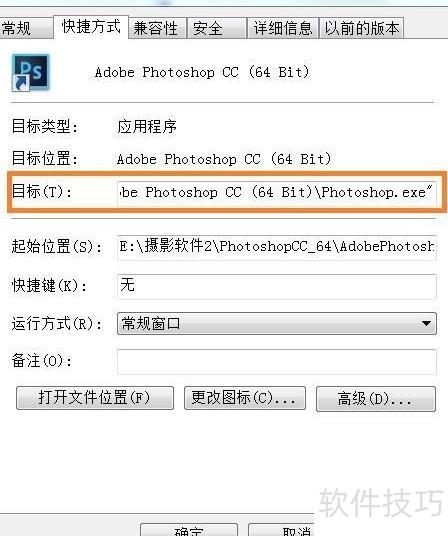Click the 打开文件位置(F) button
The height and width of the screenshot is (536, 448).
pos(95,398)
